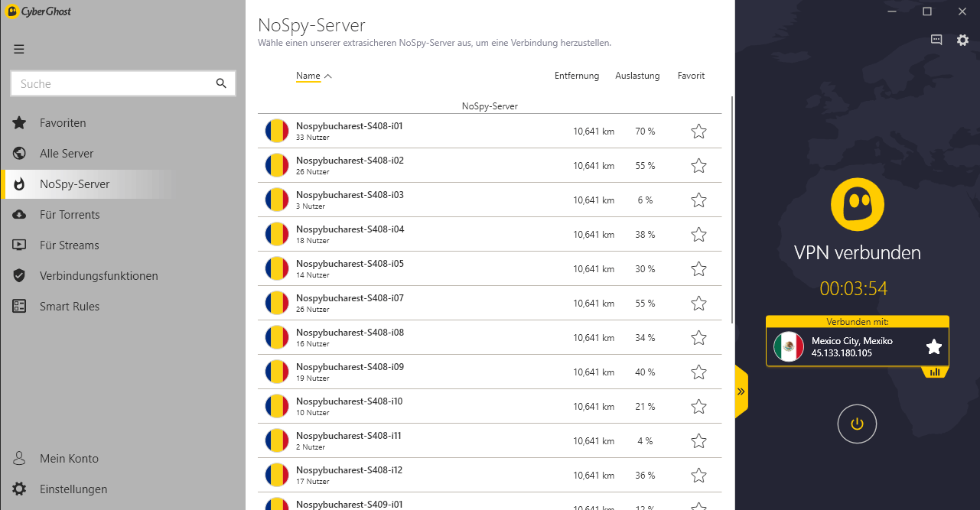The height and width of the screenshot is (510, 980).
Task: Open the hamburger menu in sidebar
Action: click(x=19, y=50)
